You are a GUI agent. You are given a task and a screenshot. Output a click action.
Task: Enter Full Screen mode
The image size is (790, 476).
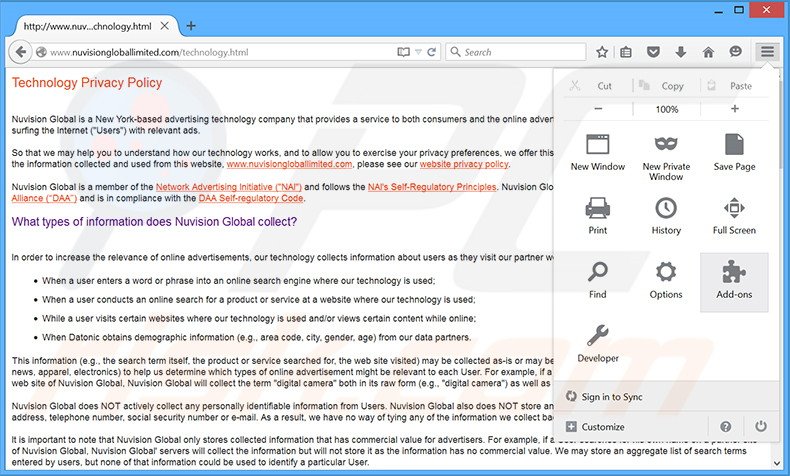734,215
